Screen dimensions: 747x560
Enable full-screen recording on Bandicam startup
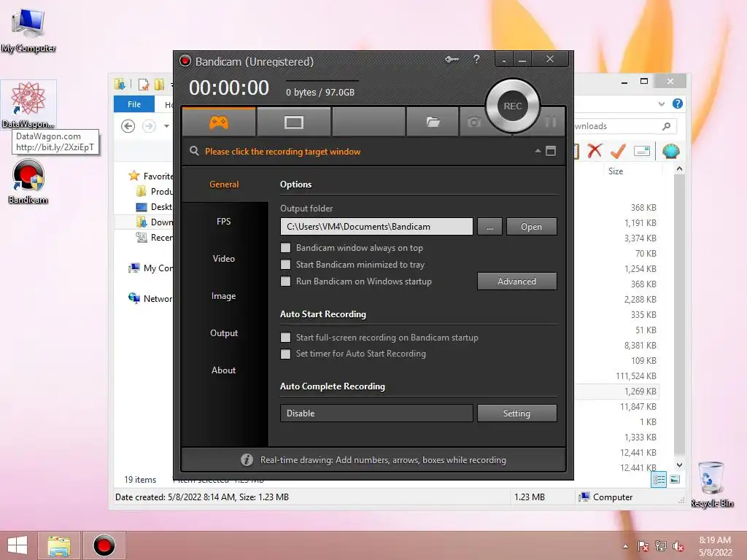[x=285, y=337]
